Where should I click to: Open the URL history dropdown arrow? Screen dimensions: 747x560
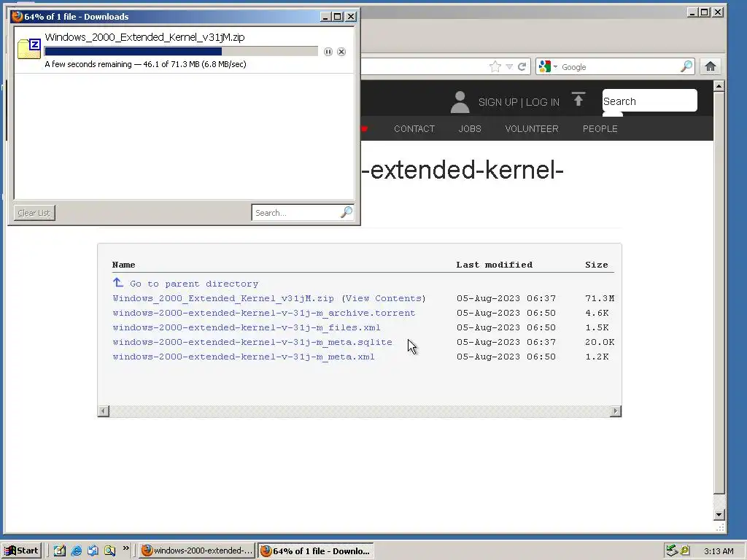509,66
